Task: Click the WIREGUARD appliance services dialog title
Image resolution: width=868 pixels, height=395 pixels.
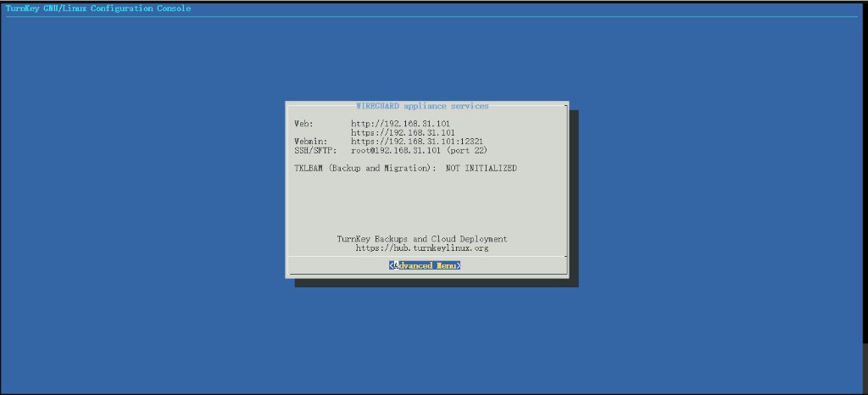Action: (422, 106)
